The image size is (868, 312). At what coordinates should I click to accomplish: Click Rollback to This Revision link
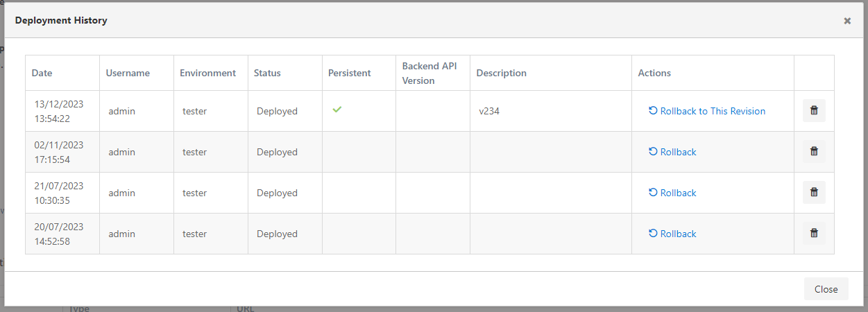coord(713,111)
